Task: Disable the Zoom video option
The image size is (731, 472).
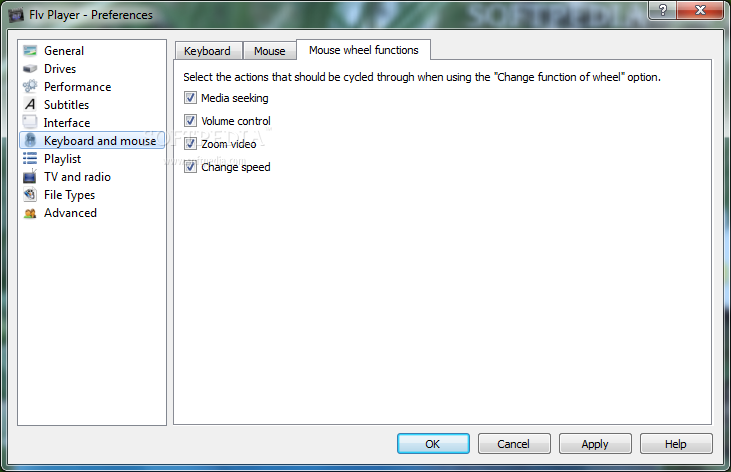Action: (190, 144)
